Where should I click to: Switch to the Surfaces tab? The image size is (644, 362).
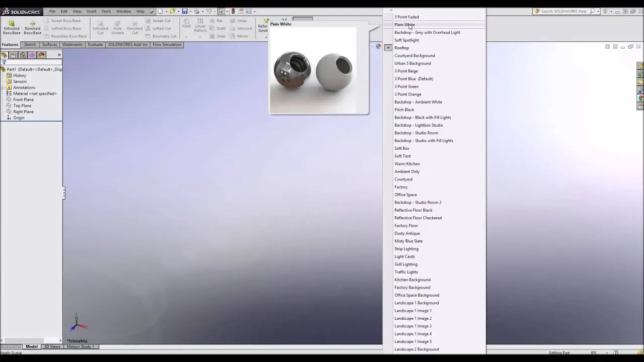click(49, 45)
